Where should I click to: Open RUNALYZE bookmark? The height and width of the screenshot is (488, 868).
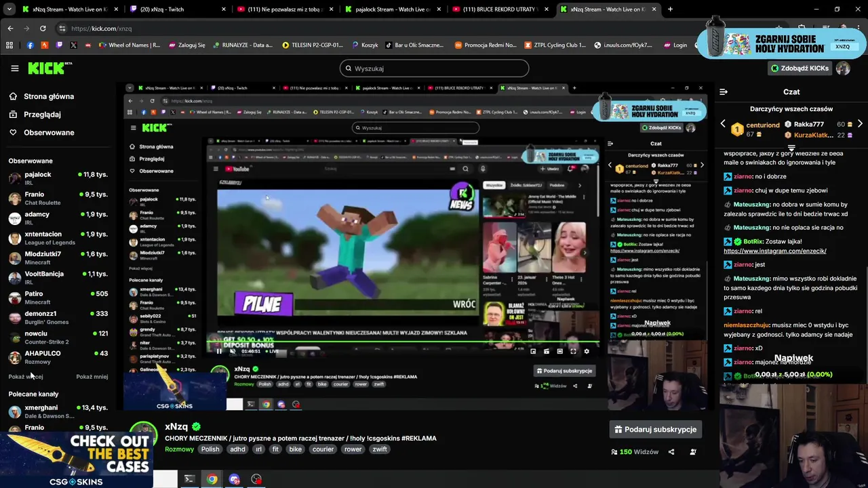[x=241, y=45]
